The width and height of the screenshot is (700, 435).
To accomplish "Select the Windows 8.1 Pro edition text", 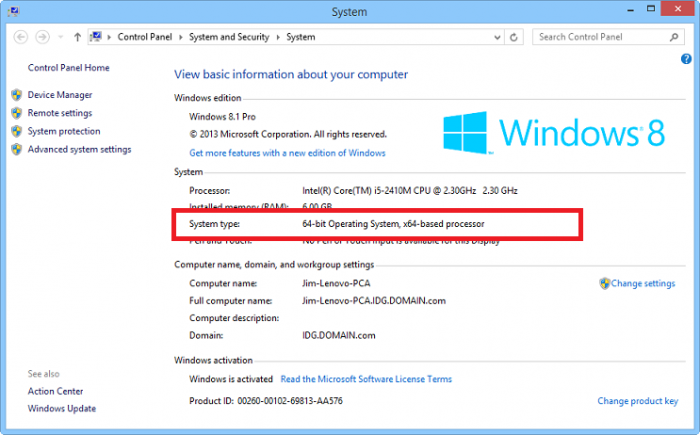I will (x=222, y=117).
